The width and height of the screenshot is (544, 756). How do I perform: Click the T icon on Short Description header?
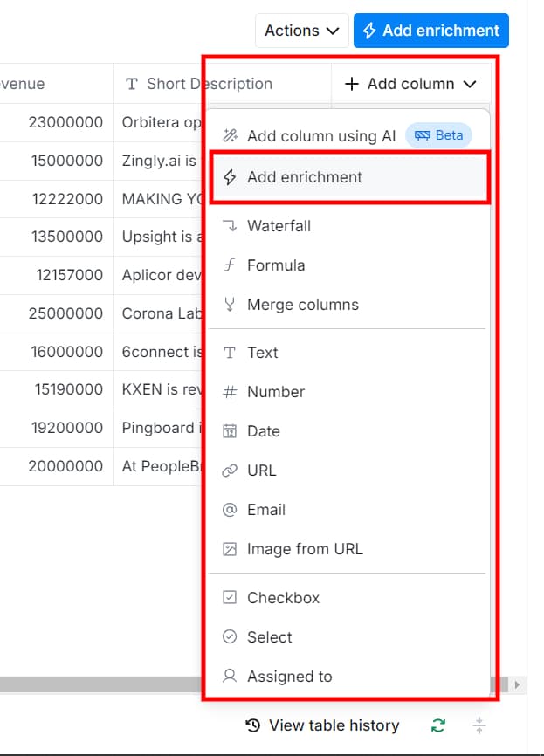(x=131, y=83)
